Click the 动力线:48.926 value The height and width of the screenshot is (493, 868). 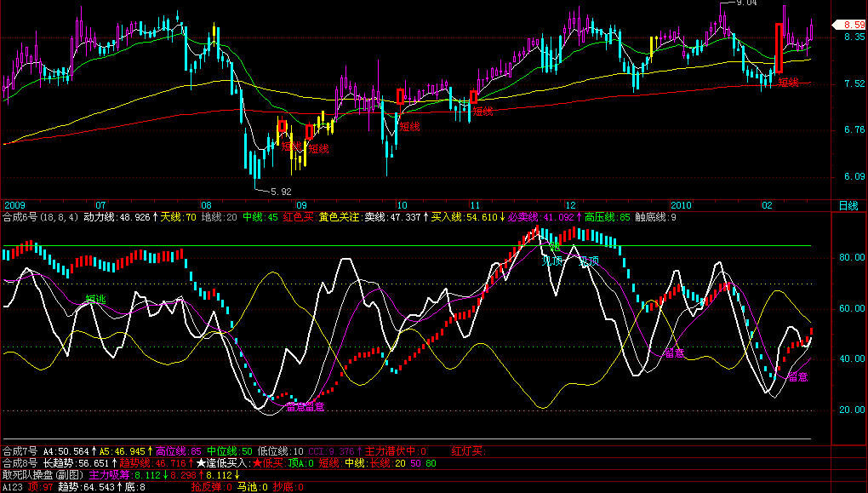pos(117,217)
